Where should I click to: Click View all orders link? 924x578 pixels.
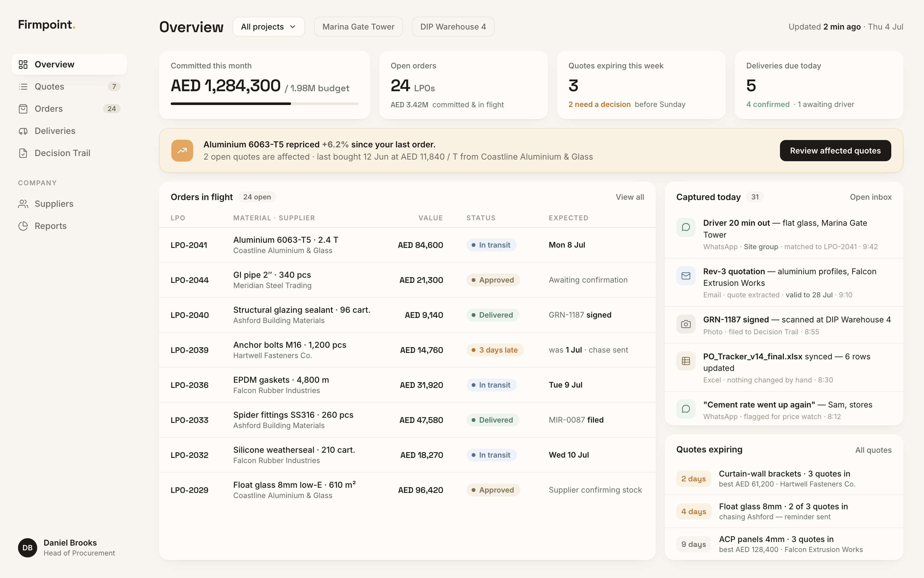[629, 197]
